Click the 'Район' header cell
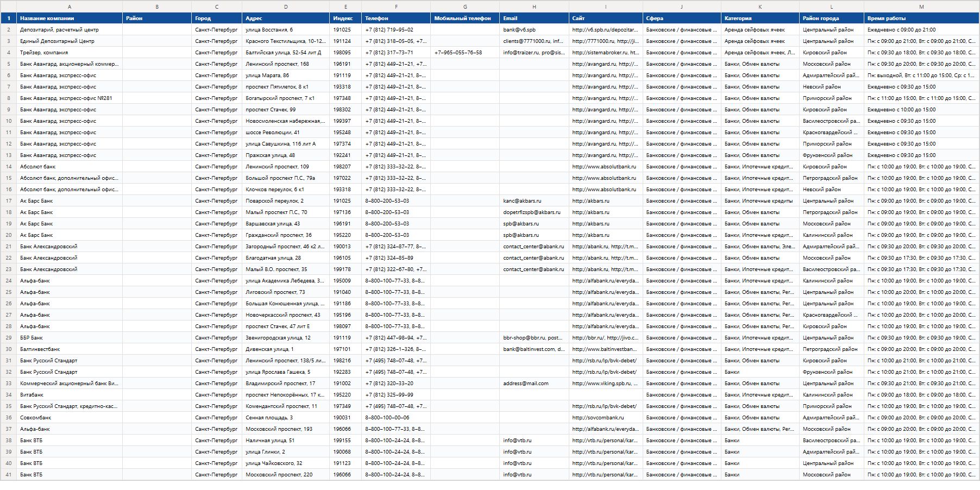980x490 pixels. (157, 18)
